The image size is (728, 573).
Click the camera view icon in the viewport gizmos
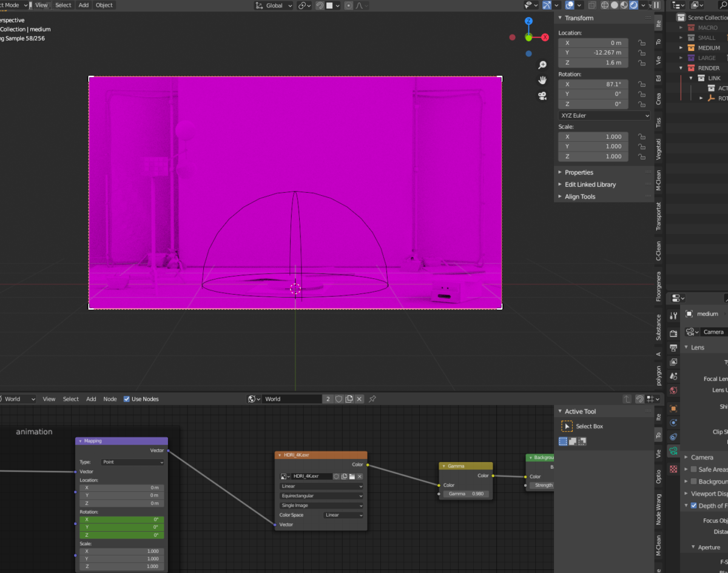(x=542, y=95)
